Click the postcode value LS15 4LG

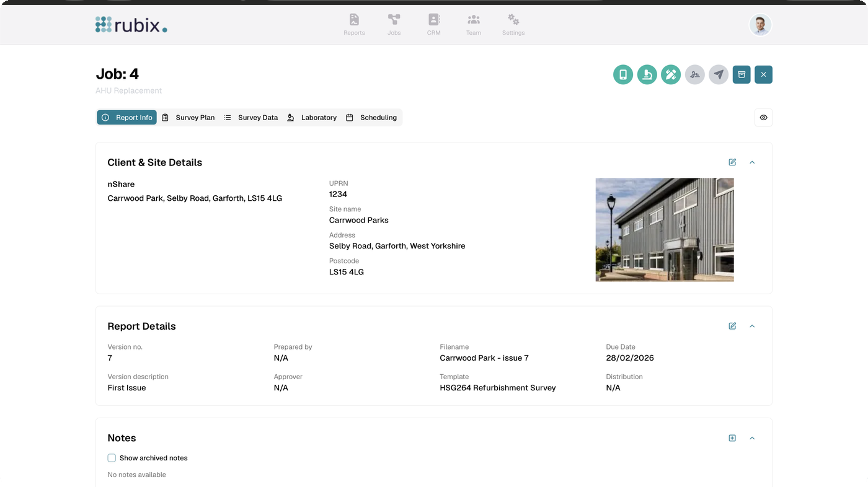point(347,272)
